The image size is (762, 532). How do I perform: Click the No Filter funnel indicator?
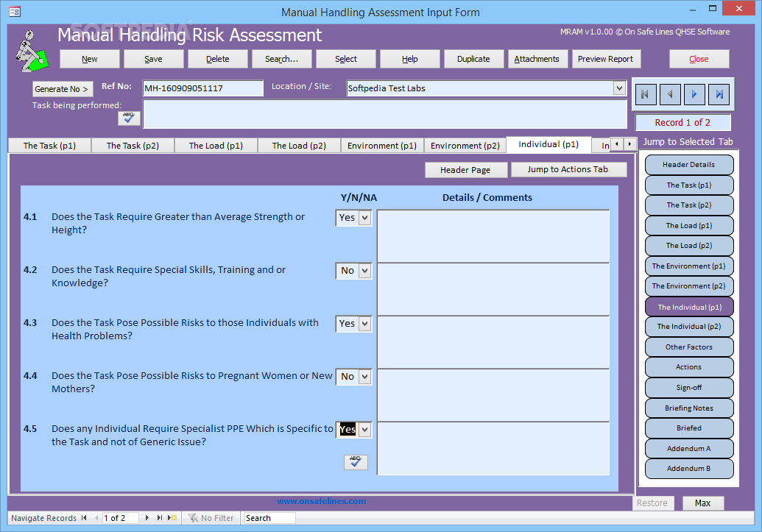tap(211, 518)
